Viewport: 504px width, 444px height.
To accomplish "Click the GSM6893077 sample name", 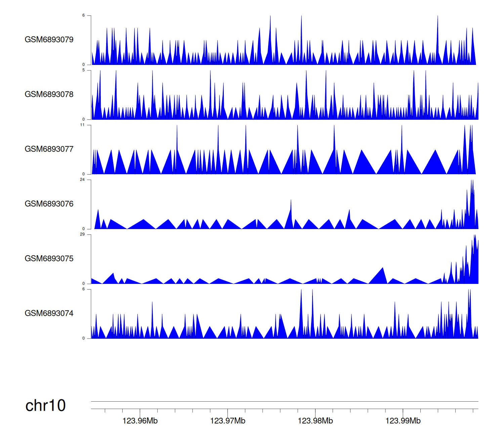I will (49, 149).
